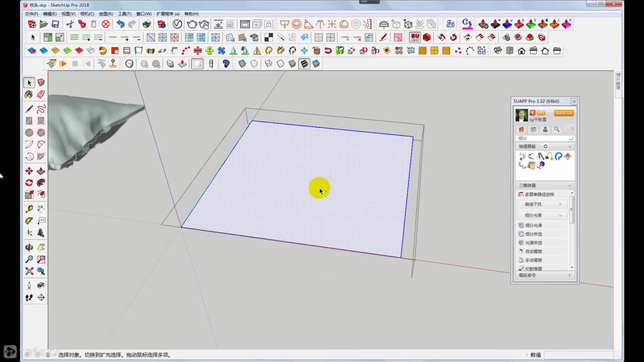Viewport: 644px width, 362px height.
Task: Pick the Paint Bucket tool
Action: click(x=29, y=95)
